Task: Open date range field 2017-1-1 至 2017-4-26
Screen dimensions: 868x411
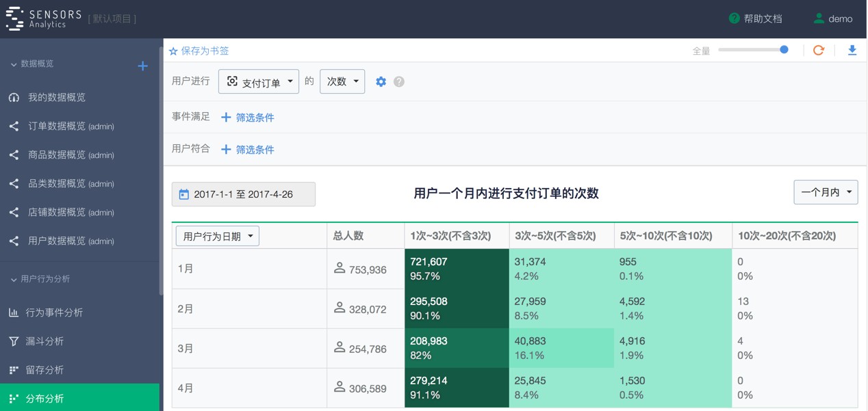Action: [244, 194]
